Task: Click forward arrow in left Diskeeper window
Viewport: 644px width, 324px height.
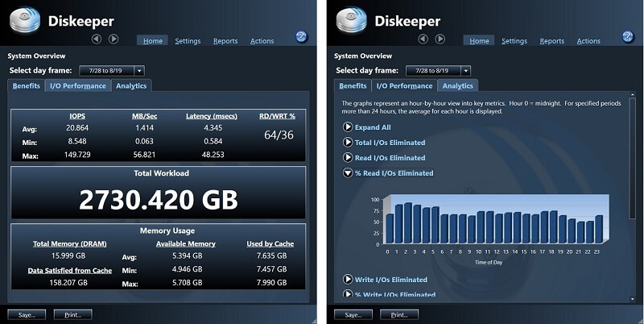Action: [x=114, y=39]
